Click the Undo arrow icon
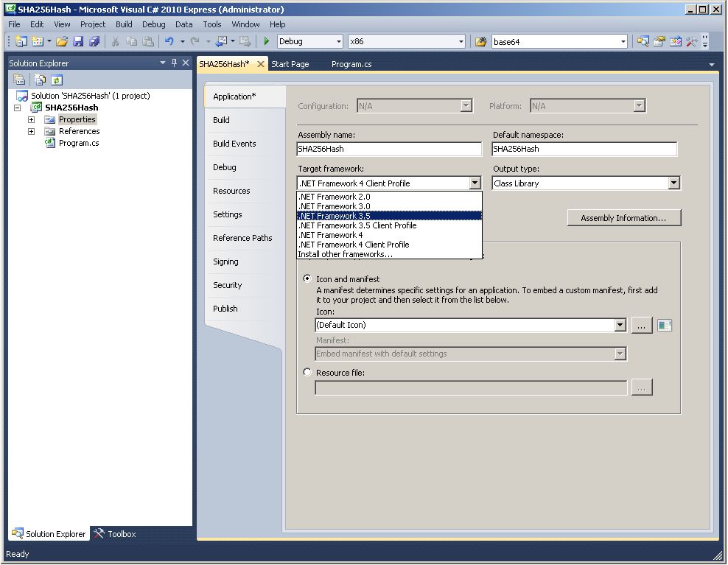Screen dimensions: 728x565 point(169,42)
